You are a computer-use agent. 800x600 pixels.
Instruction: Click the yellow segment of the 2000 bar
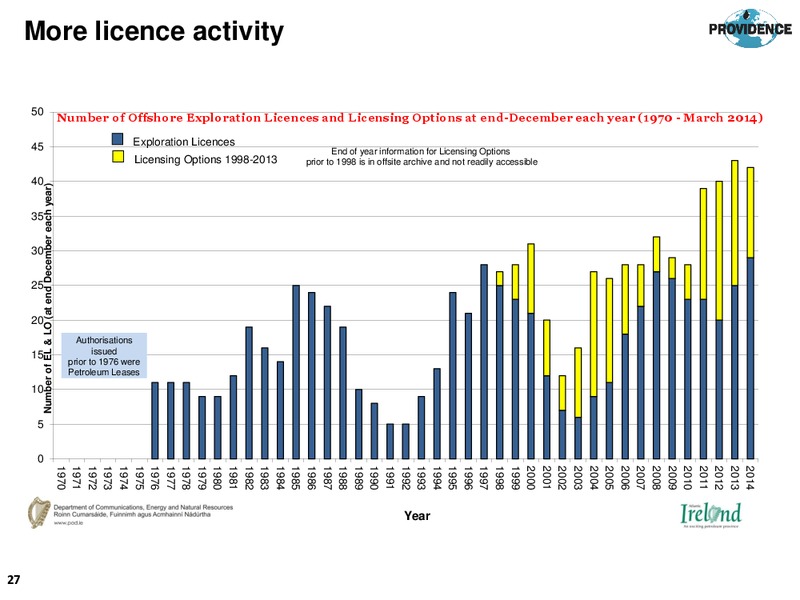[531, 279]
